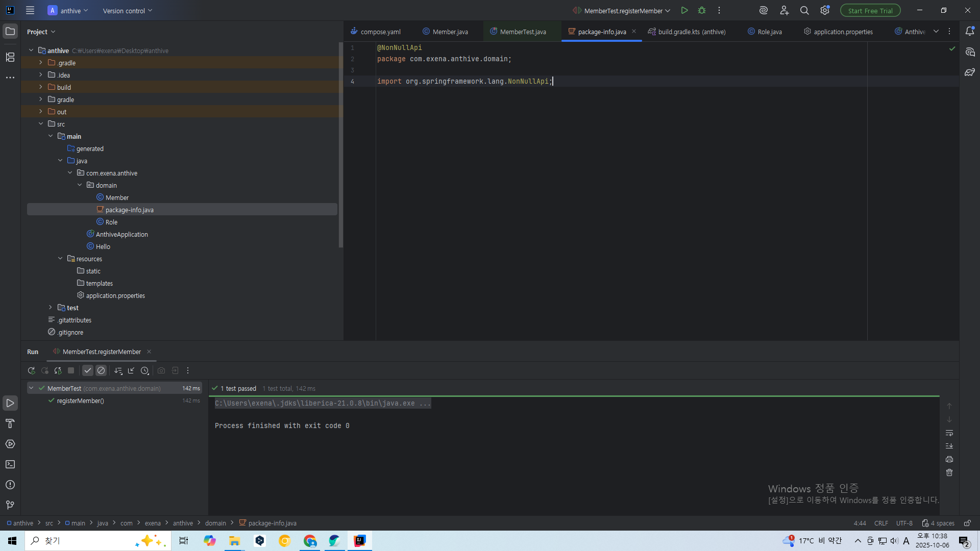
Task: Open the Notifications bell icon
Action: (970, 32)
